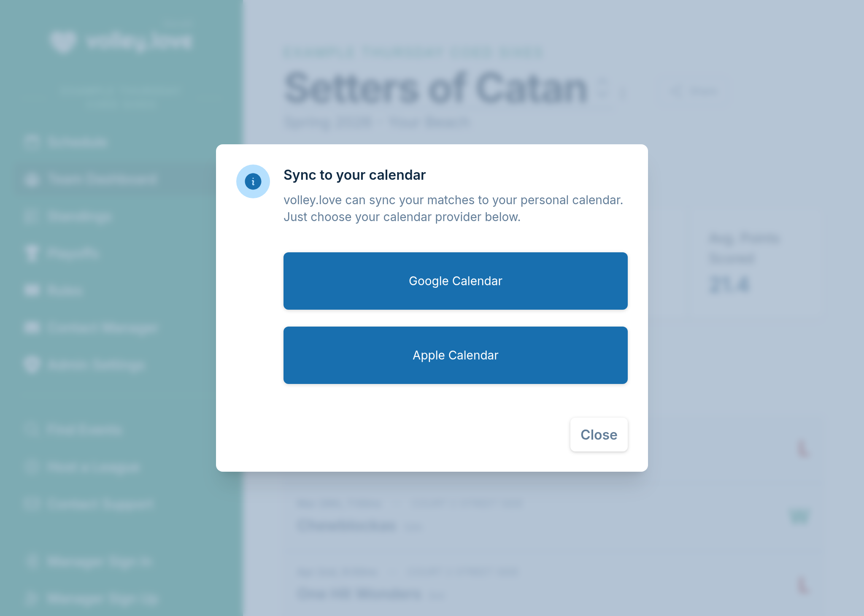864x616 pixels.
Task: Click the Contact Manager icon
Action: pos(32,328)
